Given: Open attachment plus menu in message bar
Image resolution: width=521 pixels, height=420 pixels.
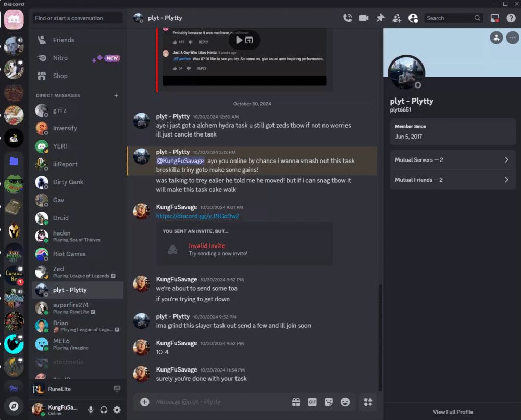Looking at the screenshot, I should pos(144,402).
